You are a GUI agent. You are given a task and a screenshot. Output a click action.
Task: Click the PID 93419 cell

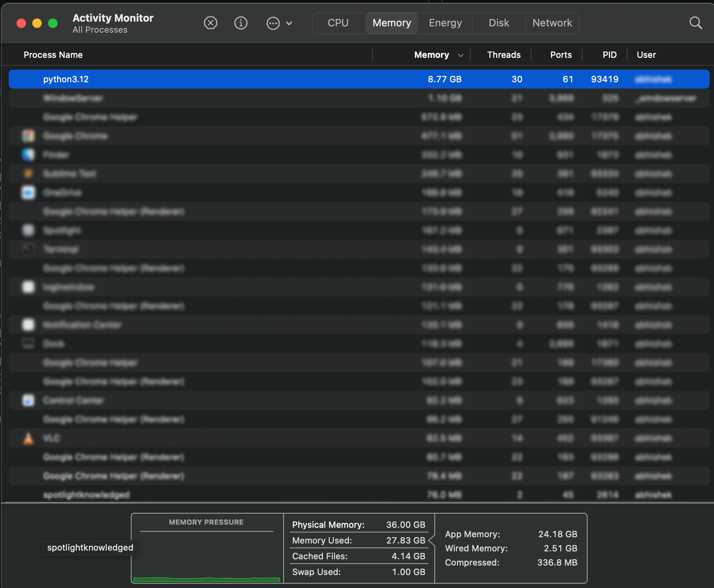pos(605,79)
